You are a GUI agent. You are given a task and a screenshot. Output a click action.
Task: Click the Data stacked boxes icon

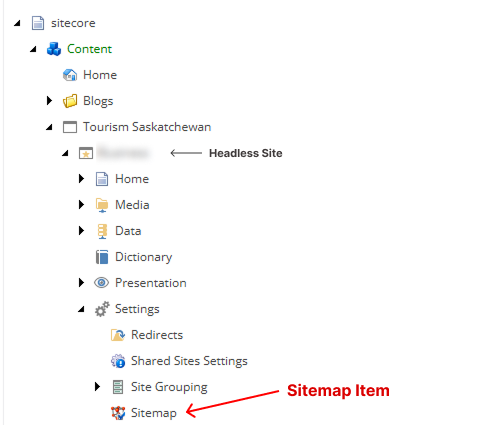click(102, 231)
